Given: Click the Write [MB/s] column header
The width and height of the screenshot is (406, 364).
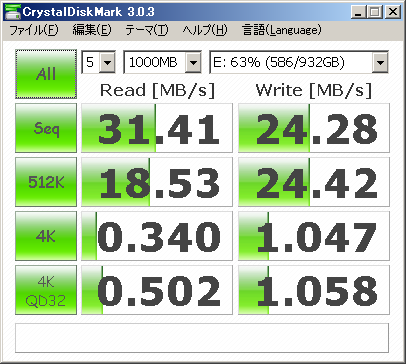Looking at the screenshot, I should 313,90.
